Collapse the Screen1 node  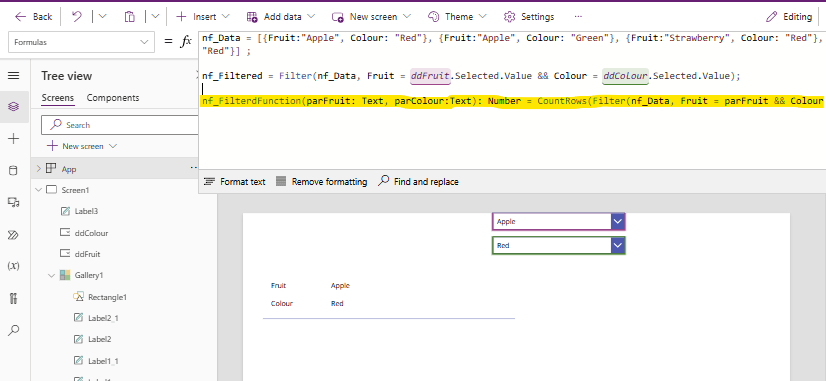tap(38, 190)
